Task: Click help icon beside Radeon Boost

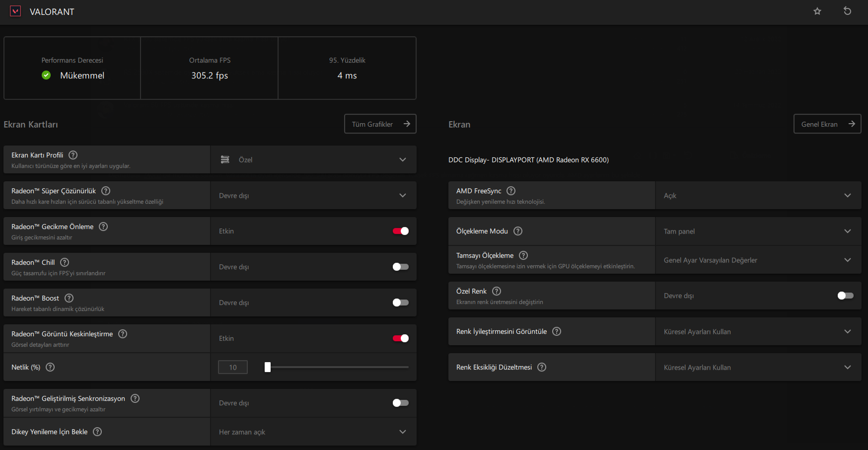Action: [69, 298]
